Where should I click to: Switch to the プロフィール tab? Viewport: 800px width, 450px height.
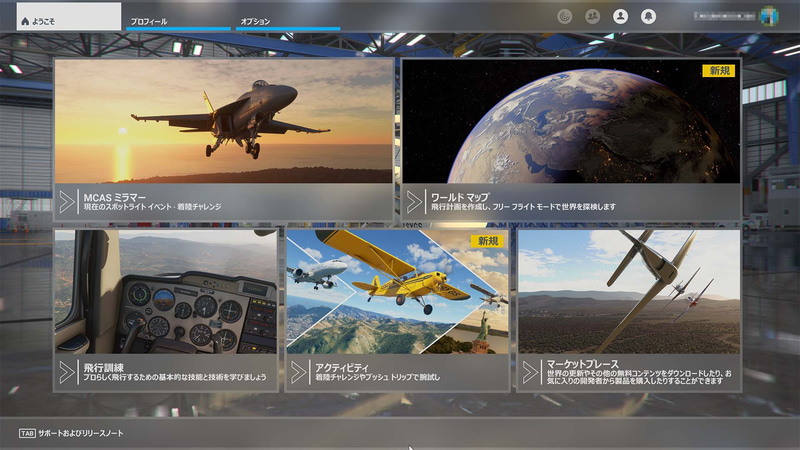[178, 21]
